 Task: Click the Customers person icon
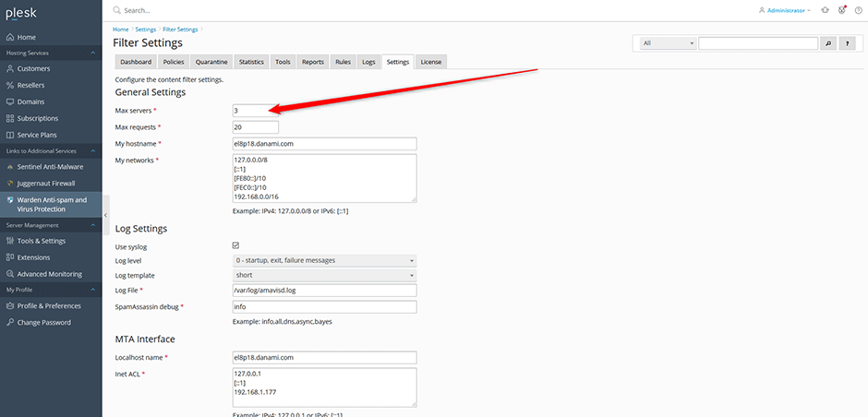tap(10, 68)
